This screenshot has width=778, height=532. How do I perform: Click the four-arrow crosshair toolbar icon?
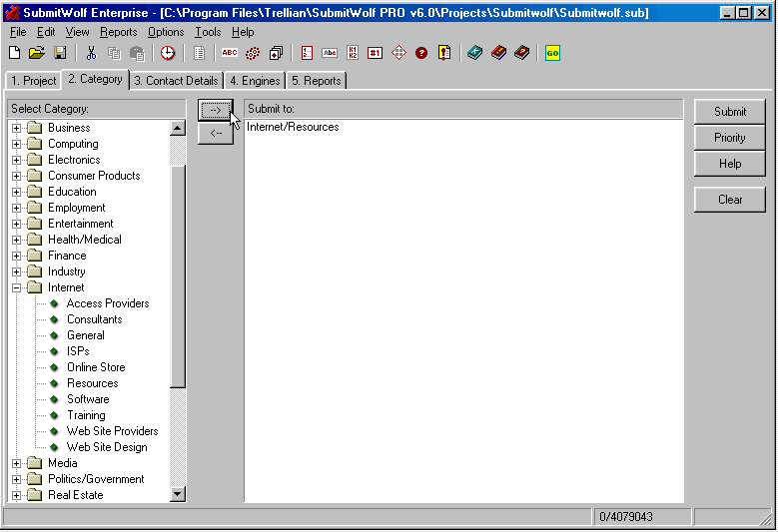point(398,53)
